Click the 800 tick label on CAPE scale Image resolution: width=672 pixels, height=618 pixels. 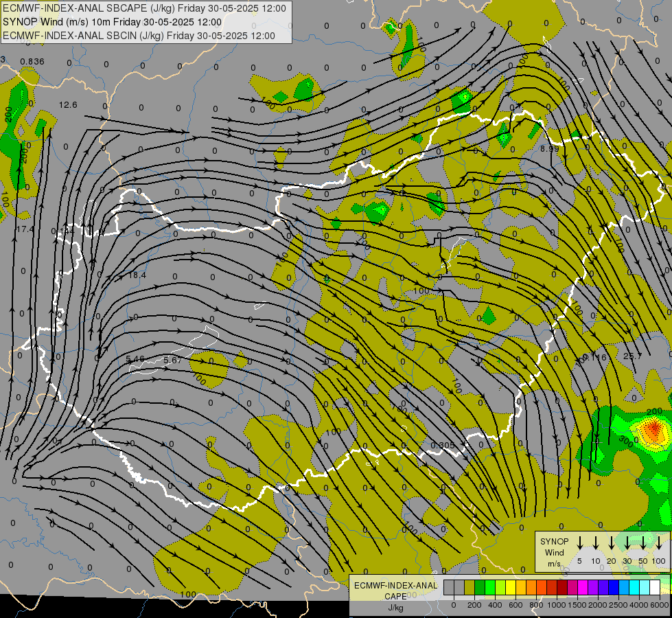click(536, 605)
